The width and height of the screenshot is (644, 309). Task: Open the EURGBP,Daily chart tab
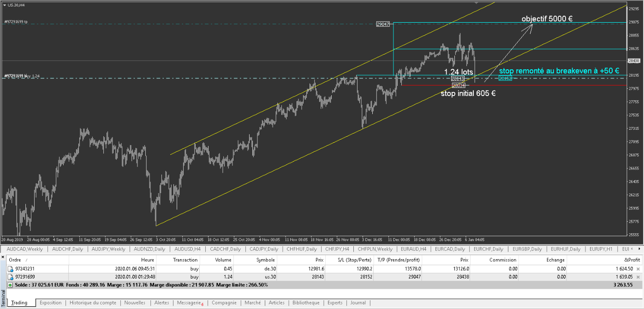pyautogui.click(x=527, y=249)
